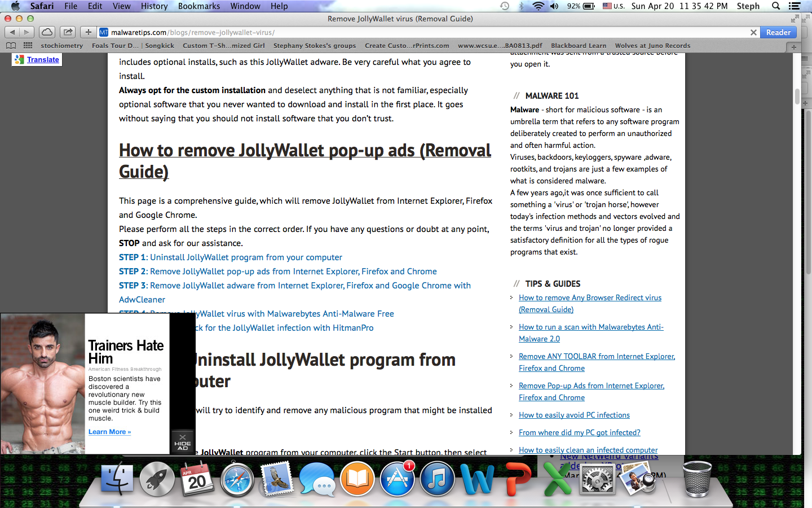The image size is (812, 508).
Task: Open the History menu
Action: coord(155,6)
